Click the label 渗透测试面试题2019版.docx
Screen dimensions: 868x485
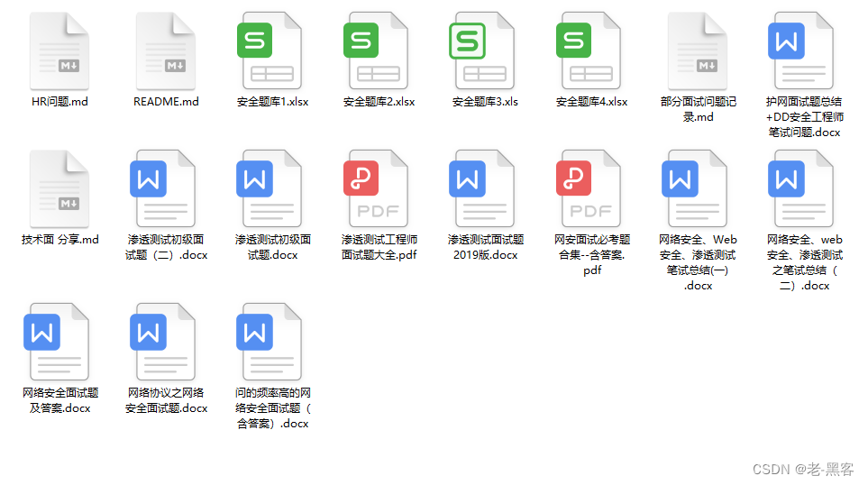486,248
